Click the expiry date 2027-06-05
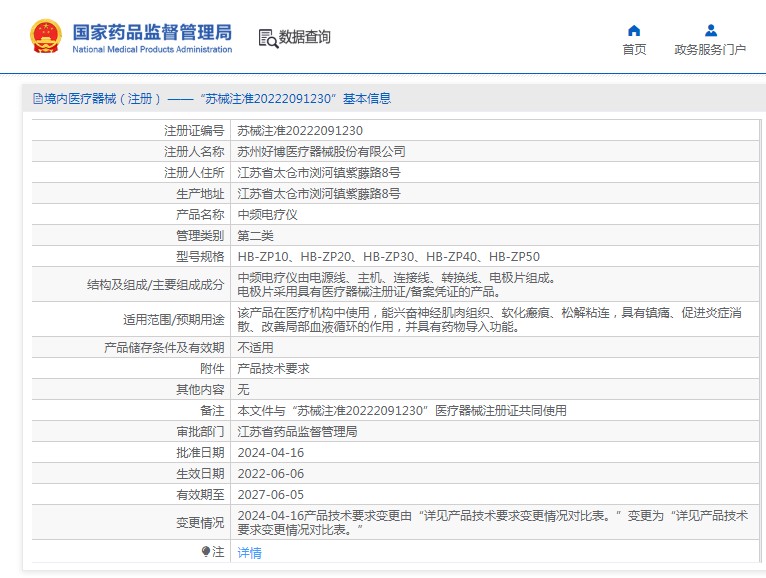Viewport: 766px width, 578px height. tap(270, 495)
